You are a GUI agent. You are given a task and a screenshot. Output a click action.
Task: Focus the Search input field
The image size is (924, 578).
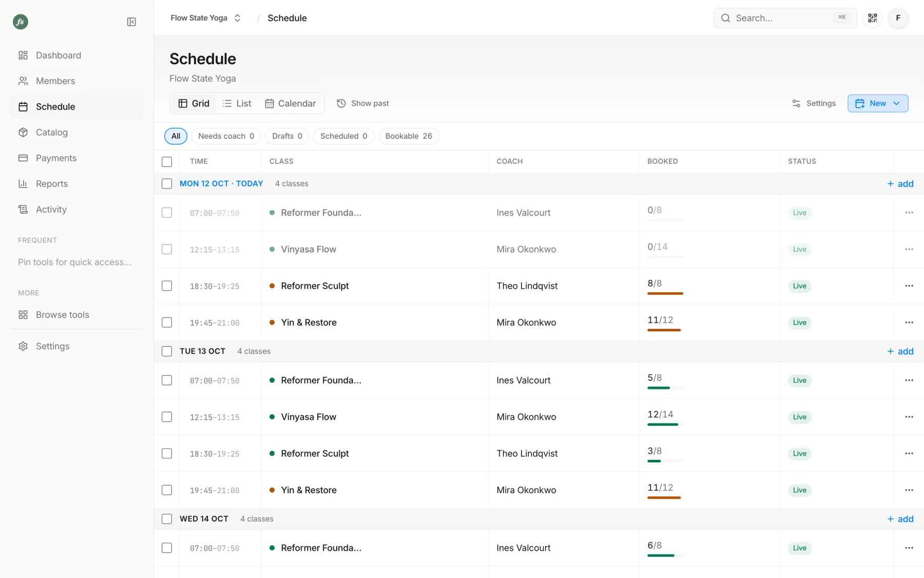click(785, 18)
